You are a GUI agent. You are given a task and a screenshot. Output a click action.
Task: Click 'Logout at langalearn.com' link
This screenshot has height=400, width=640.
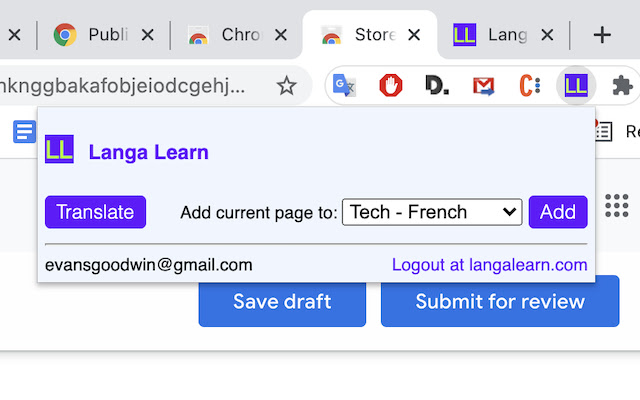pos(489,265)
